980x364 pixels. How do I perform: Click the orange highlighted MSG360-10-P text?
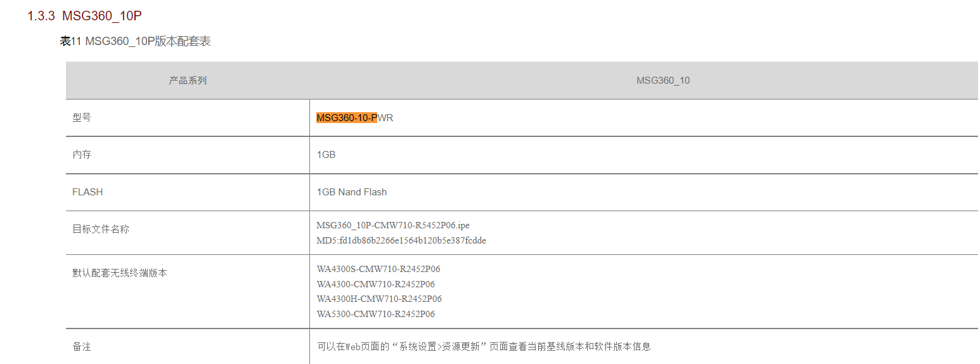347,118
